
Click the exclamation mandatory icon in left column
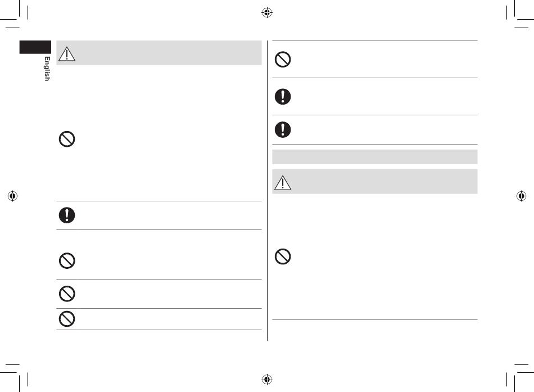coord(67,215)
